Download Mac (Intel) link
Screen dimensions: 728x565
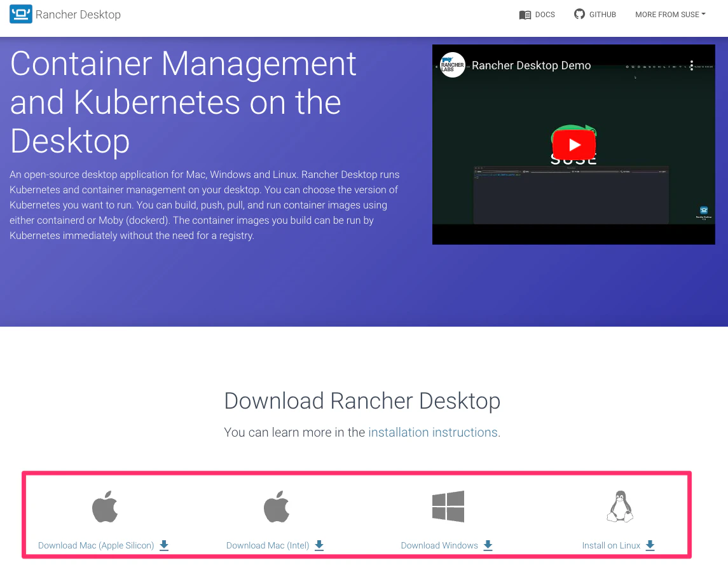tap(268, 545)
